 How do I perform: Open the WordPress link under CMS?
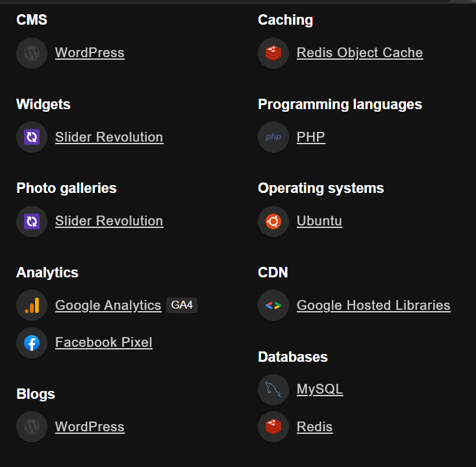tap(90, 53)
